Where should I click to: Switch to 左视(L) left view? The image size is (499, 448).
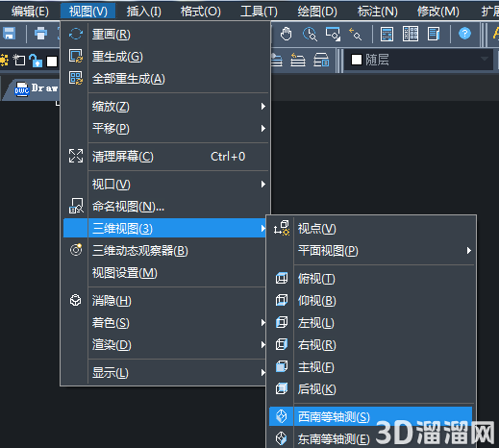click(x=371, y=323)
